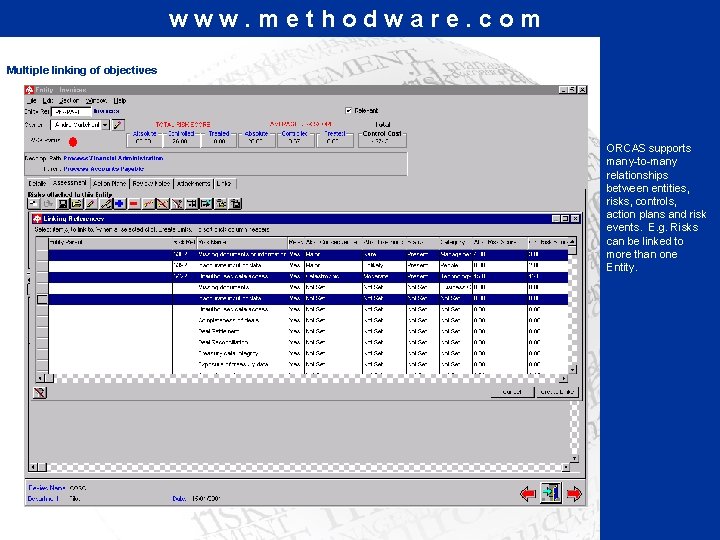The width and height of the screenshot is (720, 540).
Task: Open the File menu
Action: coord(32,101)
